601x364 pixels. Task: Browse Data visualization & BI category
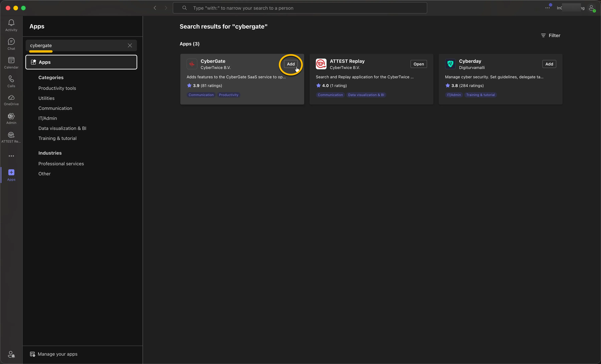[62, 128]
